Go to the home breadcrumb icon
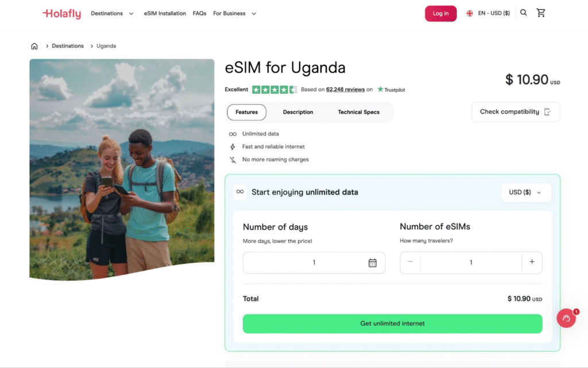The image size is (588, 368). pos(34,46)
